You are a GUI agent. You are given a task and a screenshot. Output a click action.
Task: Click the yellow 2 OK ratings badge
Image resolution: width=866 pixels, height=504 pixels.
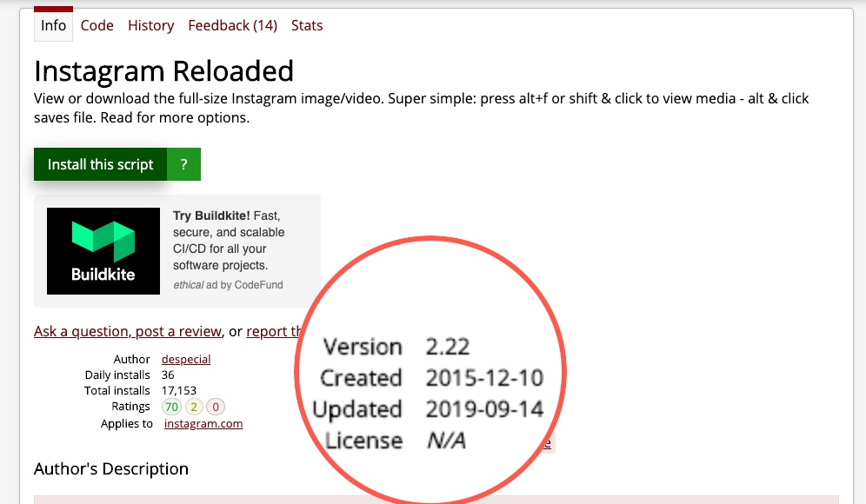tap(194, 407)
